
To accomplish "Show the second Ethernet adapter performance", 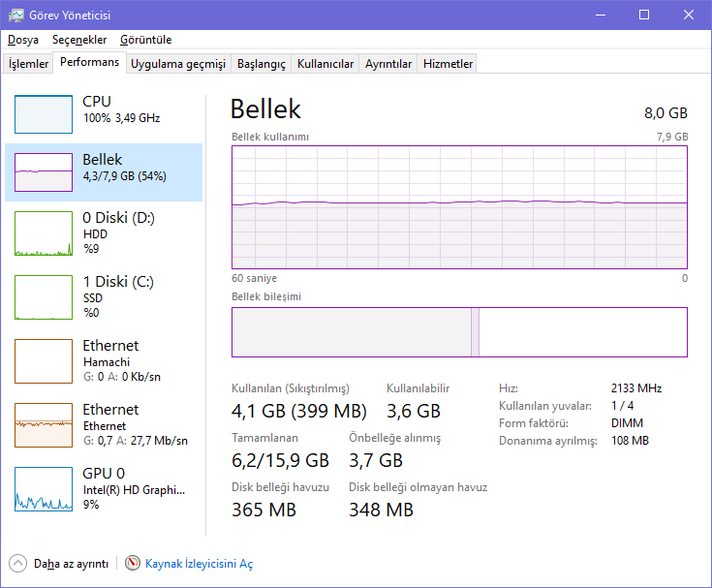I will 44,425.
